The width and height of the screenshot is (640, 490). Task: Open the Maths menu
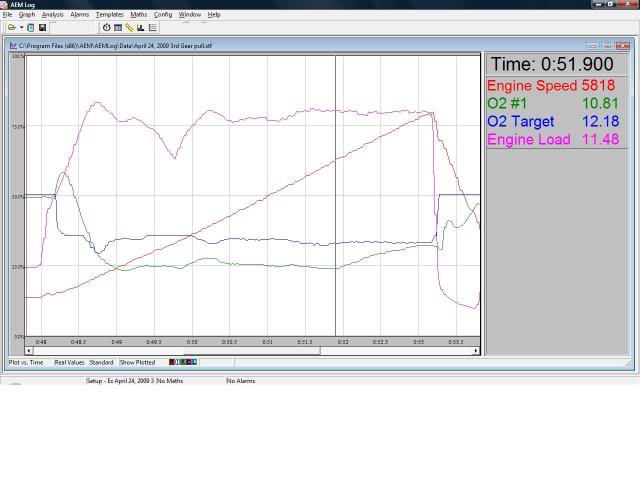[x=139, y=15]
